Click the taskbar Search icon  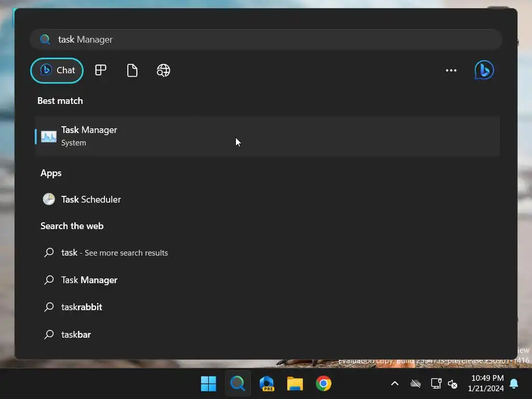pyautogui.click(x=237, y=384)
